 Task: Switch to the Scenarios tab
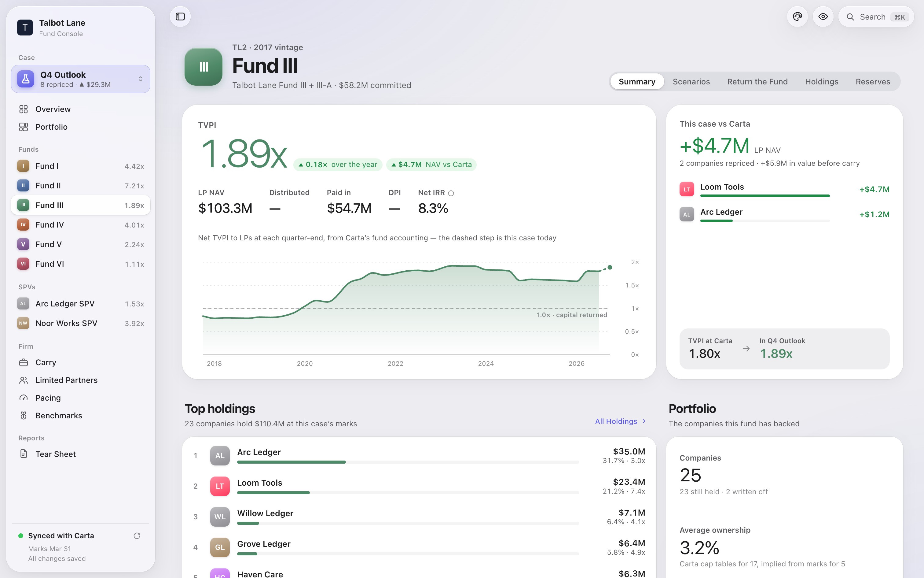tap(691, 81)
